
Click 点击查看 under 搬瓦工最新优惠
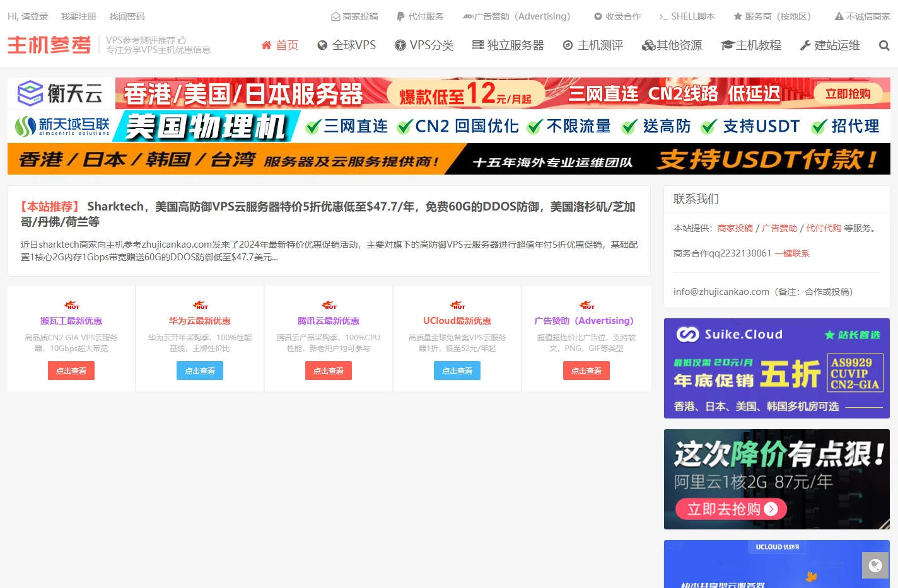[x=71, y=371]
